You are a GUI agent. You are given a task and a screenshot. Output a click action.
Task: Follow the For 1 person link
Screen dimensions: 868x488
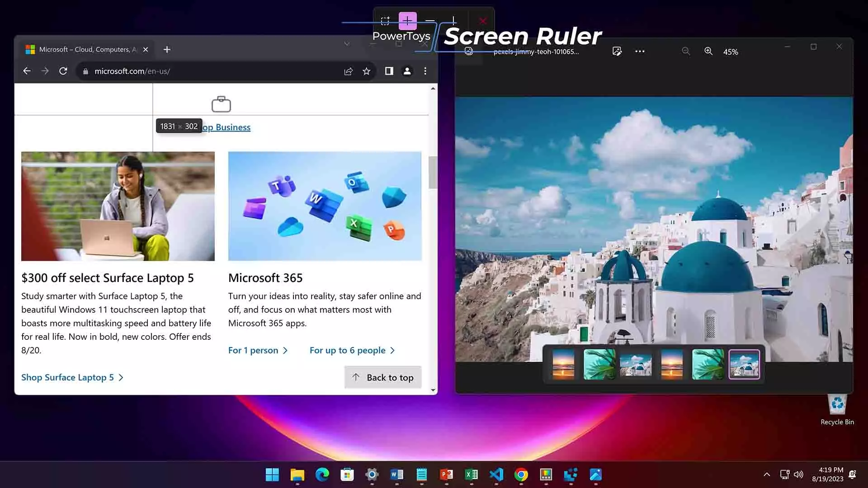[x=258, y=350]
